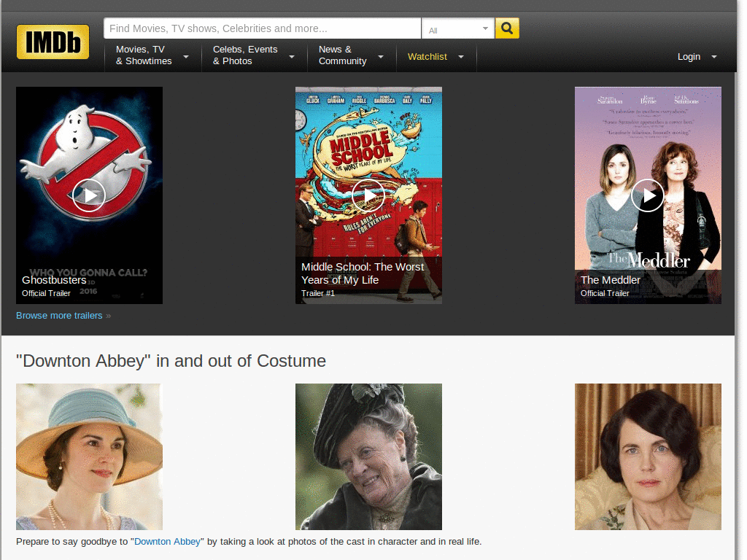Open News & Community menu
Viewport: 747px width, 560px height.
click(x=343, y=55)
